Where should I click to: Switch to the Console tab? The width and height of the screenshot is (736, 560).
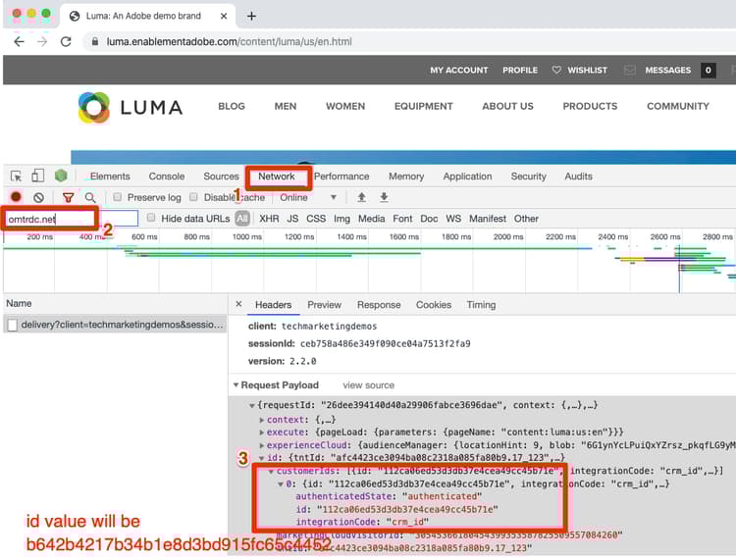coord(166,177)
